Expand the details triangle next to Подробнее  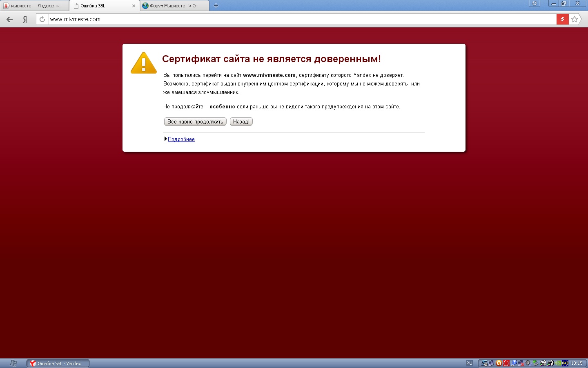pyautogui.click(x=166, y=139)
